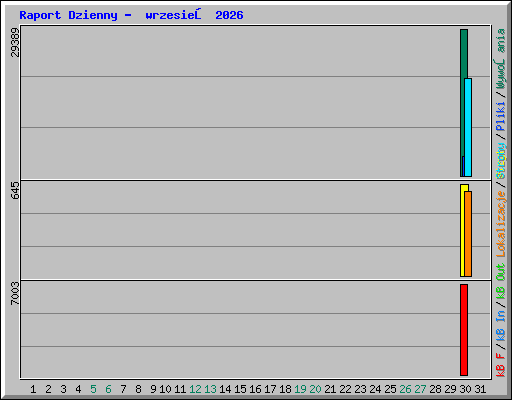This screenshot has height=400, width=512.
Task: Click day 24 on the x-axis
Action: pos(375,389)
